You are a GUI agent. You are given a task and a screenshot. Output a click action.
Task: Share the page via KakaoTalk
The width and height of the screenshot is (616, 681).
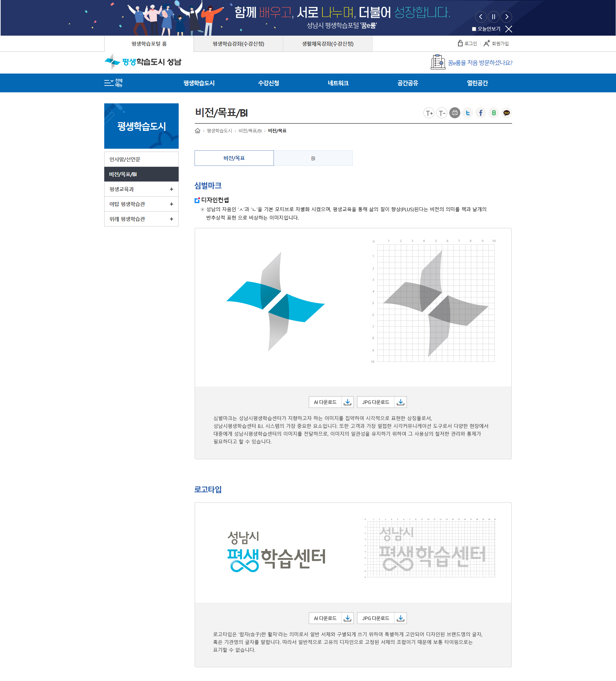click(507, 113)
